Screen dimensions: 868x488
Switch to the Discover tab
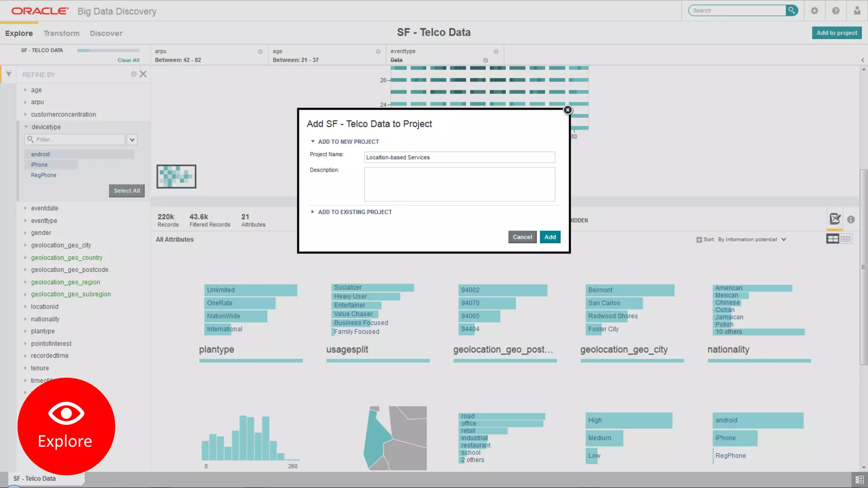tap(106, 33)
